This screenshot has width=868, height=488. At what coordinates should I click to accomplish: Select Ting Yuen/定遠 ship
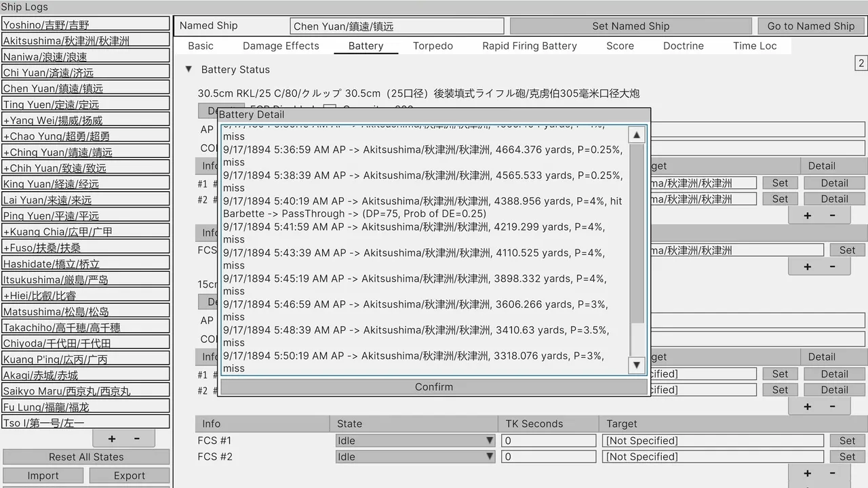[x=85, y=104]
